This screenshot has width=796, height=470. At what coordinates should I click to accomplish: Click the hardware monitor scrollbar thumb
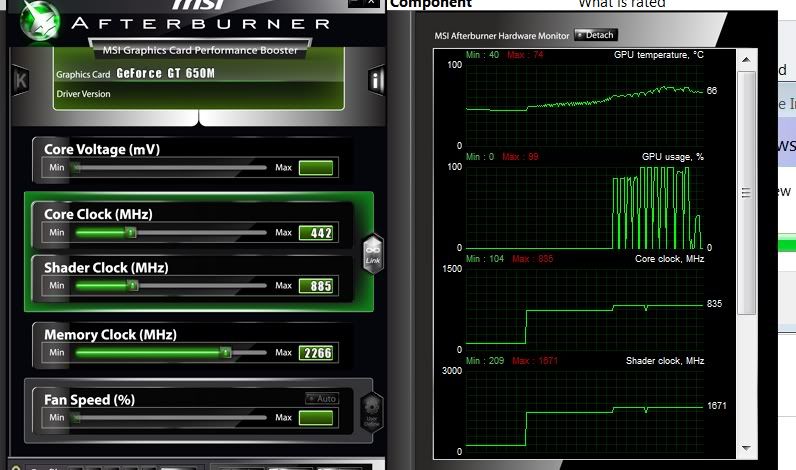point(746,193)
